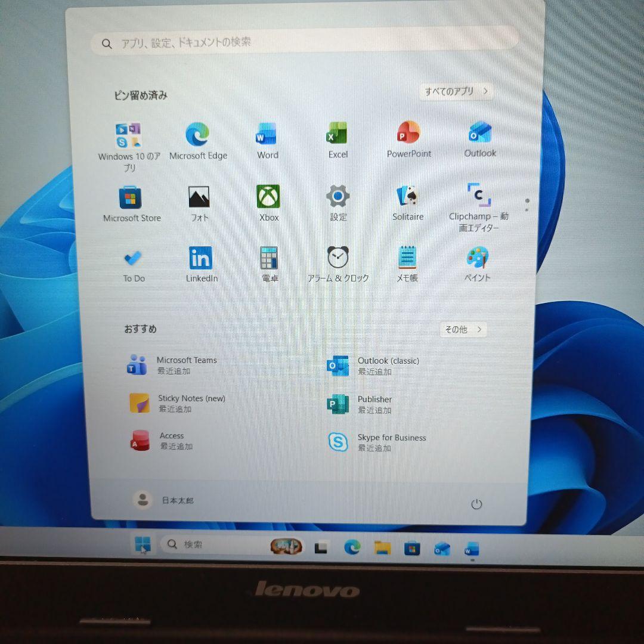The height and width of the screenshot is (644, 644).
Task: Go to next pinned apps page dots
Action: pyautogui.click(x=527, y=205)
